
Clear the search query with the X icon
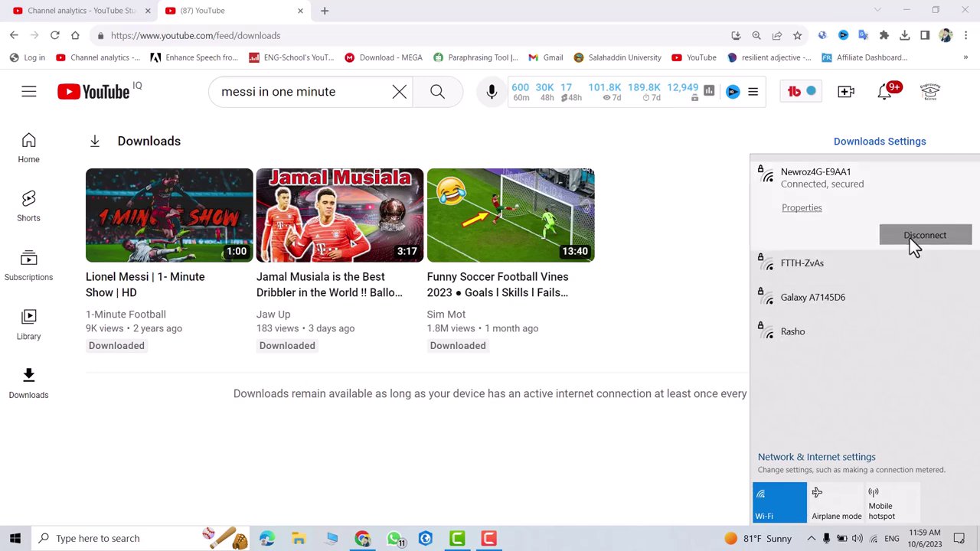399,91
